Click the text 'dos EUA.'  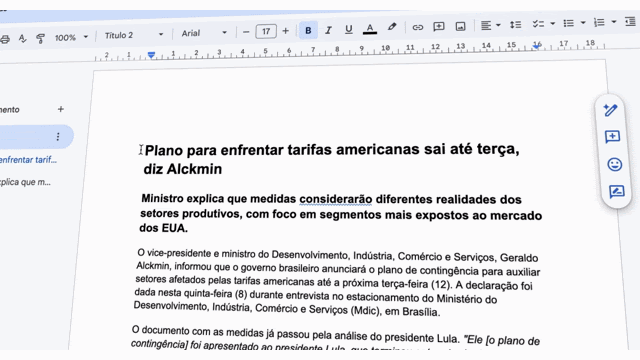[163, 228]
